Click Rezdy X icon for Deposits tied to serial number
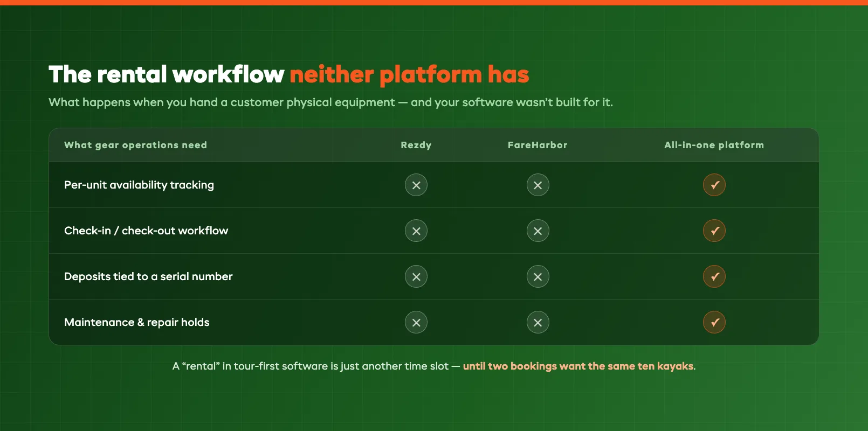 [x=416, y=276]
